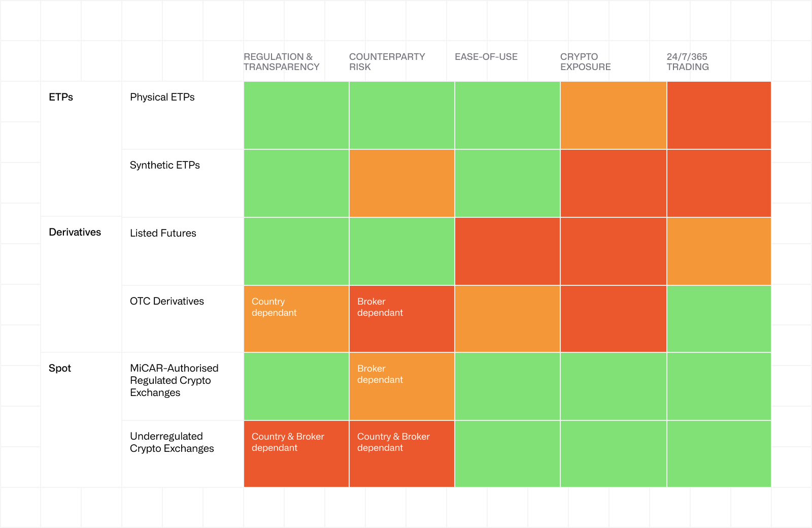Click the "REGULATION & TRANSPARENCY" column header
The image size is (812, 528).
[281, 62]
